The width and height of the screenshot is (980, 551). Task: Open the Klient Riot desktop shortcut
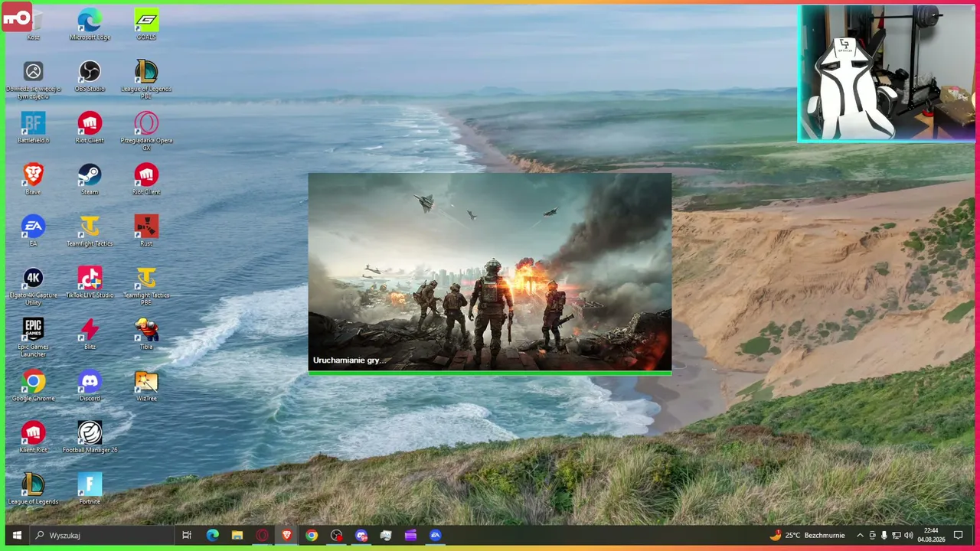pyautogui.click(x=33, y=437)
